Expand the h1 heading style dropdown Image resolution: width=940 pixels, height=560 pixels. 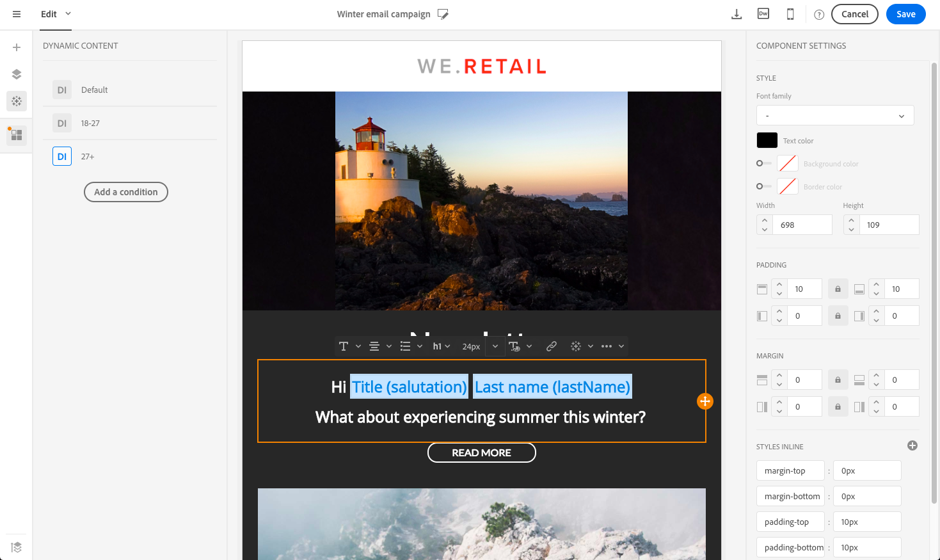tap(442, 346)
